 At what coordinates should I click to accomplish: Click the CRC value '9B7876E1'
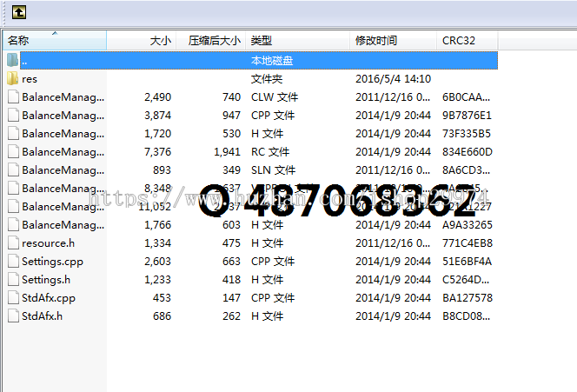pyautogui.click(x=467, y=116)
